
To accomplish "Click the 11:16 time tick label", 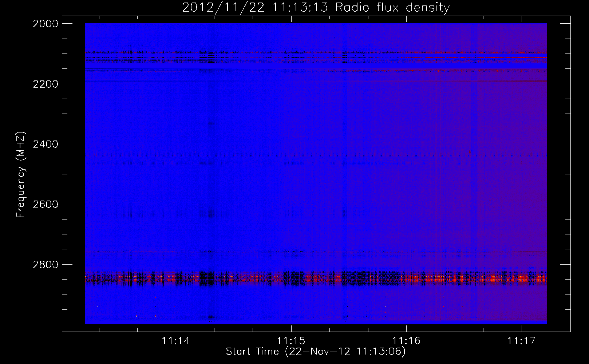I will pos(406,341).
